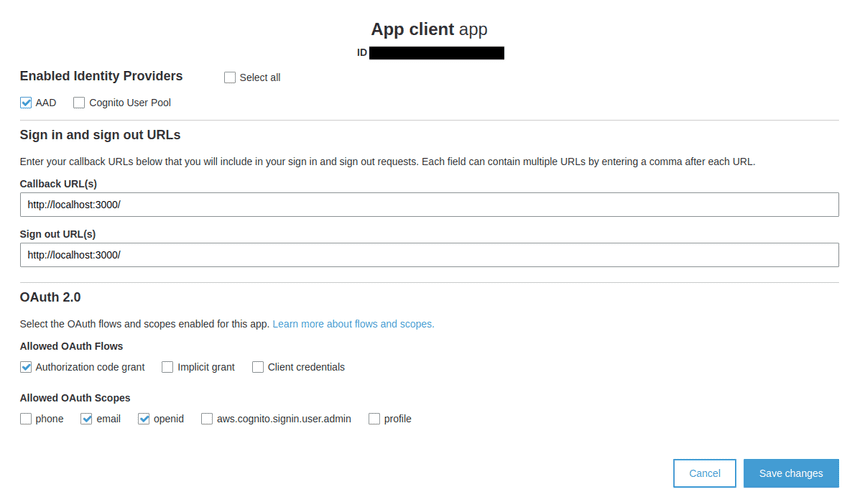860x489 pixels.
Task: Enable Client credentials flow
Action: pos(258,367)
